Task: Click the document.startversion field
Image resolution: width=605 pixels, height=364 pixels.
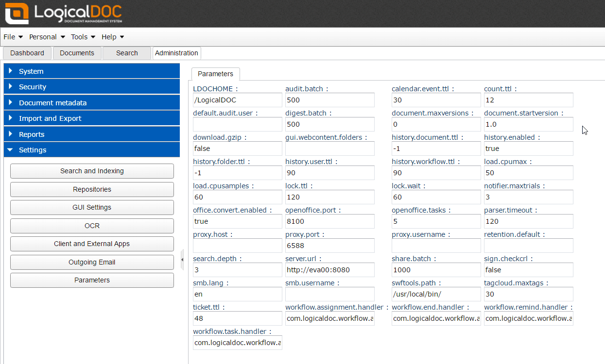Action: pos(529,124)
